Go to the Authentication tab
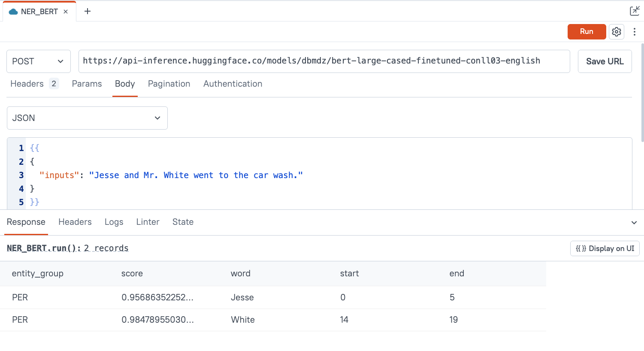Screen dimensions: 644x351 click(233, 84)
